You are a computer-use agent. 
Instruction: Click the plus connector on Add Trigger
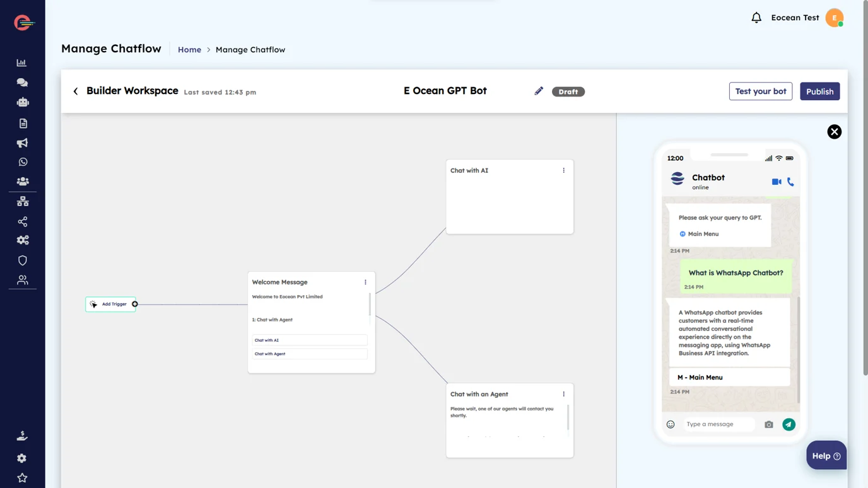pos(135,304)
